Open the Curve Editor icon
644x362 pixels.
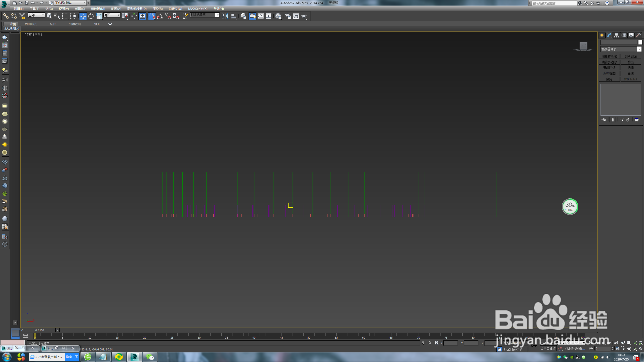point(261,16)
